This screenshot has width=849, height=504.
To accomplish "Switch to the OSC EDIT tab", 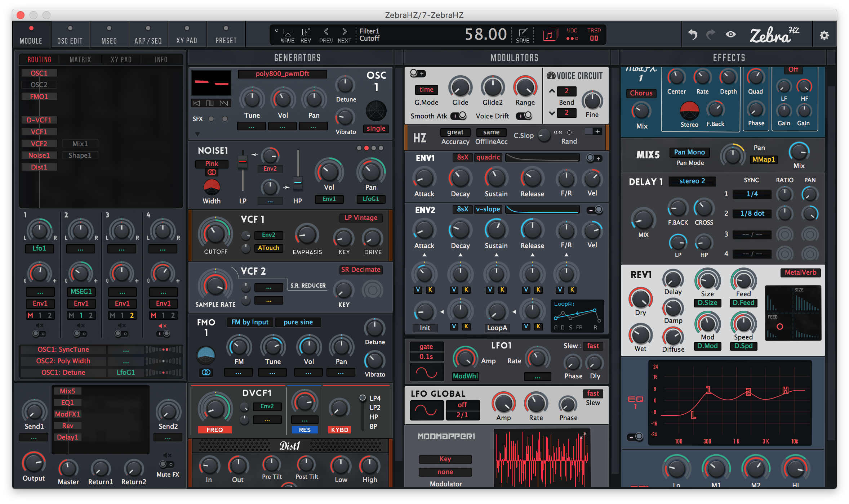I will 70,35.
